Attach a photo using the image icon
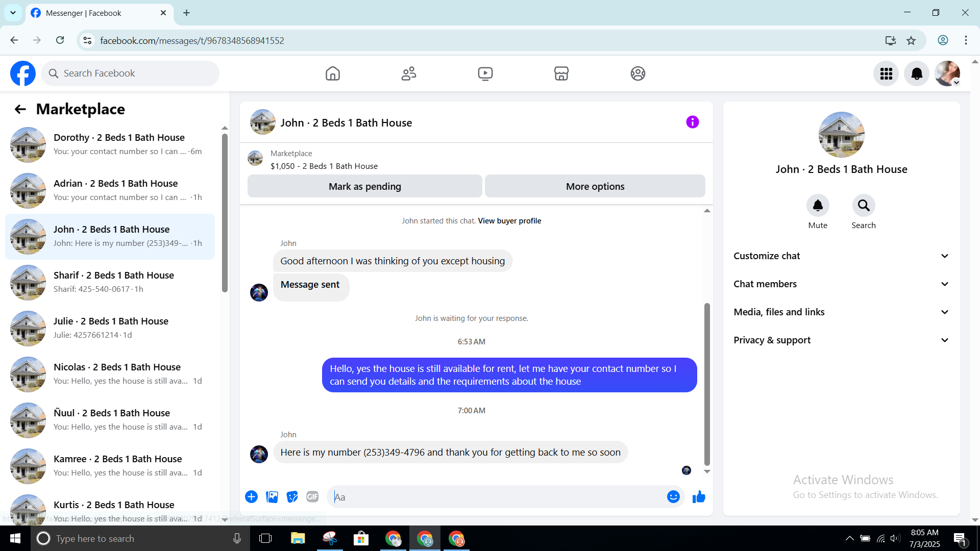The width and height of the screenshot is (980, 551). click(x=272, y=496)
